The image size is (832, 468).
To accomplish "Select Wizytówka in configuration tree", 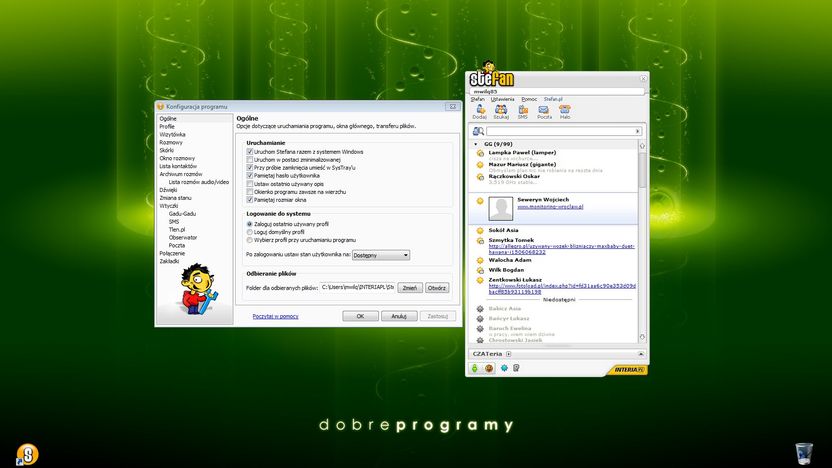I will (x=172, y=135).
